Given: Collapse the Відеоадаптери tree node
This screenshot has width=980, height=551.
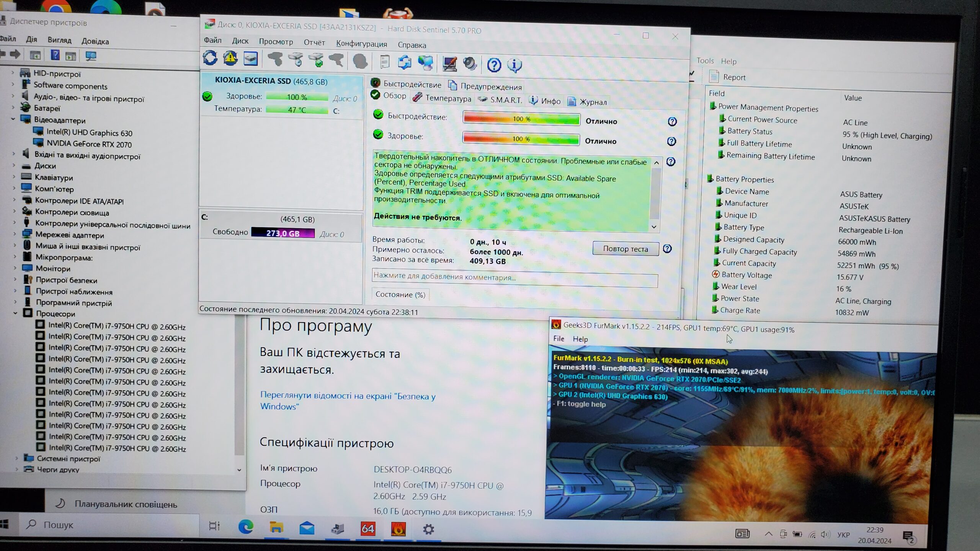Looking at the screenshot, I should point(13,119).
